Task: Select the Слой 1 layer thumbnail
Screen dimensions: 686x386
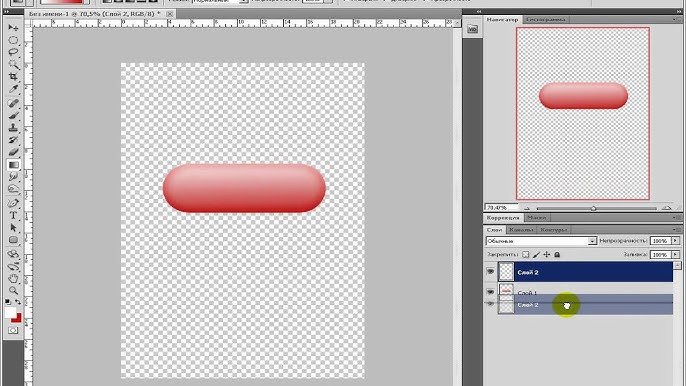Action: 506,290
